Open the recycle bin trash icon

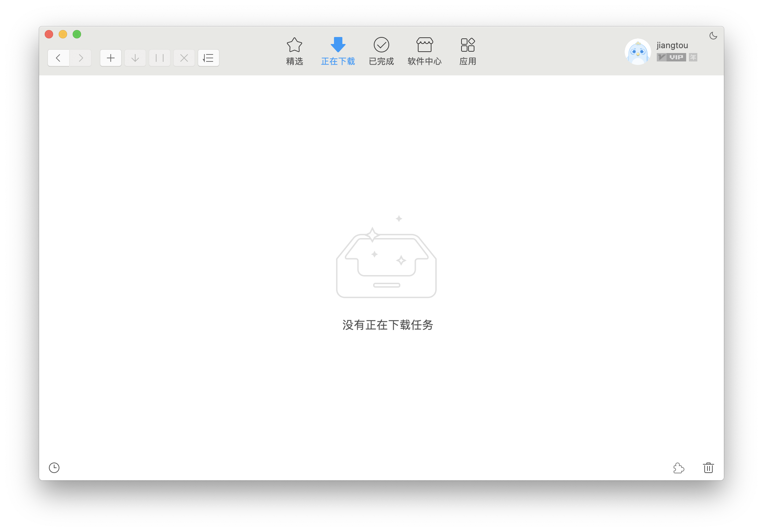click(x=708, y=468)
